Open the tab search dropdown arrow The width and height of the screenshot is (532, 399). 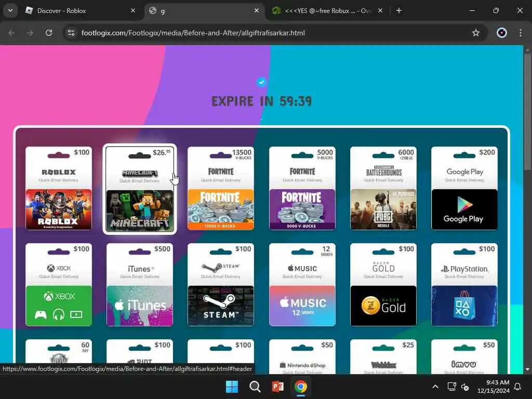(10, 10)
